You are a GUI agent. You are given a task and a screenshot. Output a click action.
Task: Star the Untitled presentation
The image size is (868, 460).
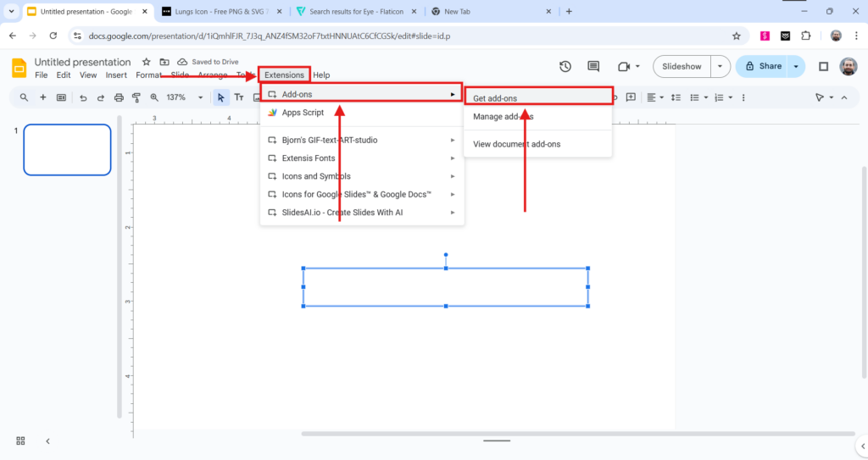coord(146,62)
